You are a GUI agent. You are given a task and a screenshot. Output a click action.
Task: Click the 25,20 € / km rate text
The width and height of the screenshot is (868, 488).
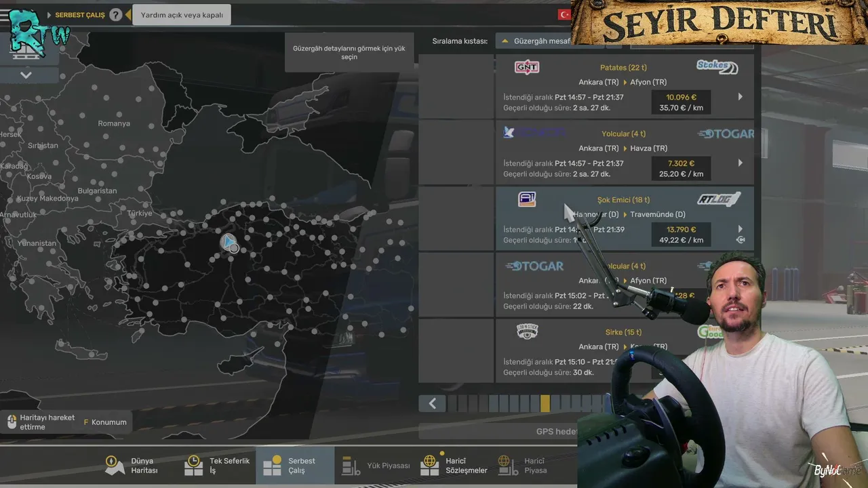coord(681,174)
